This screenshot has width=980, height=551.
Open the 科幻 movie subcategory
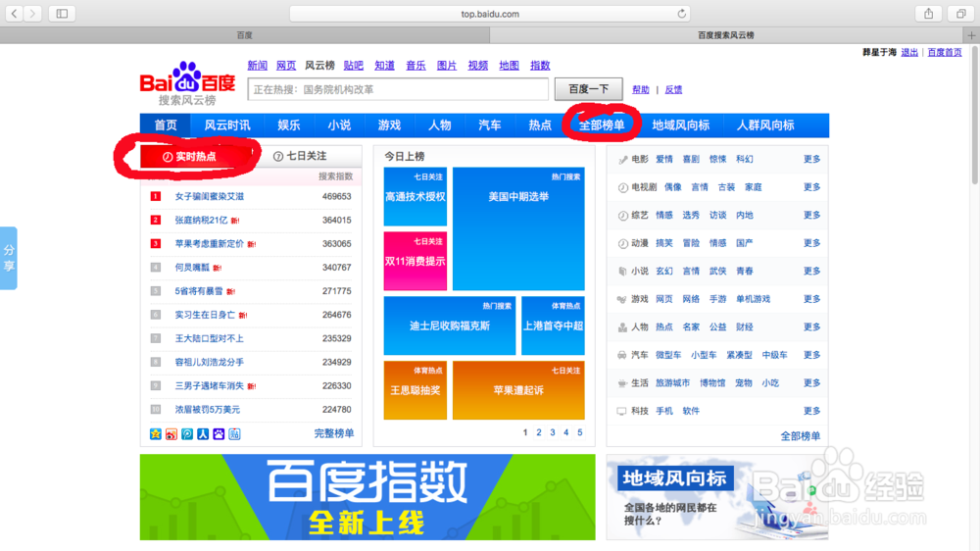coord(744,160)
